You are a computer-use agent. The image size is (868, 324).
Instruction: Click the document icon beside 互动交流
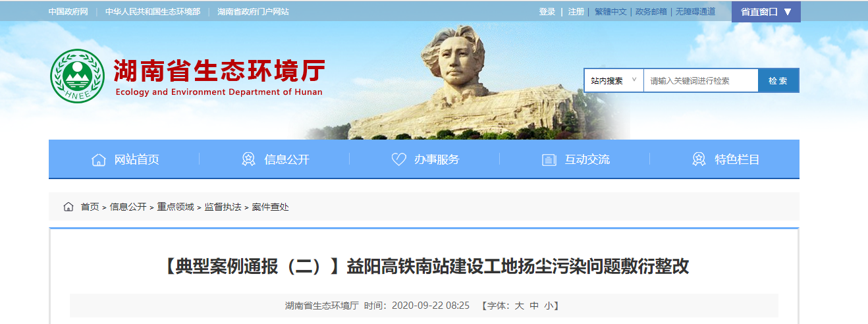549,160
